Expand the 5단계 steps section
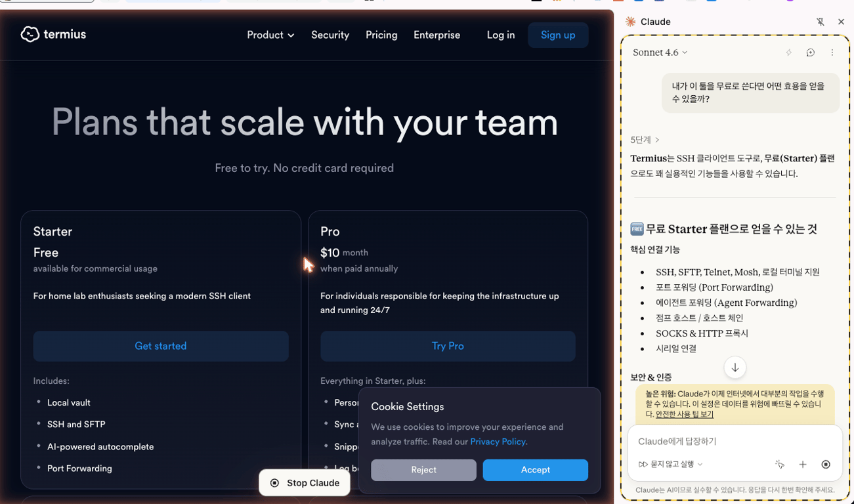 645,140
